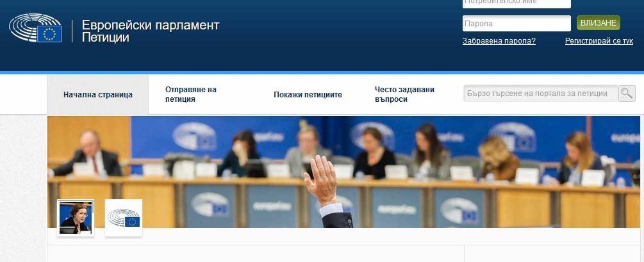Click the European Parliament logo in header
The image size is (644, 262).
point(35,28)
